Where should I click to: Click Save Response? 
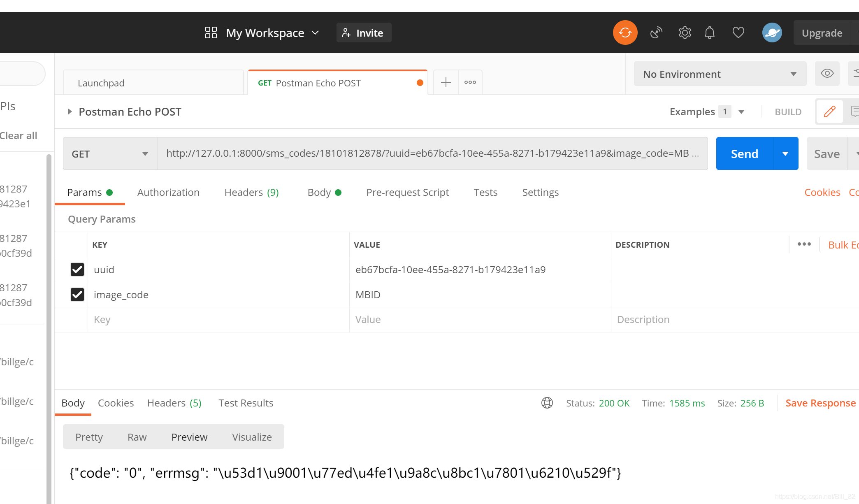[x=820, y=403]
